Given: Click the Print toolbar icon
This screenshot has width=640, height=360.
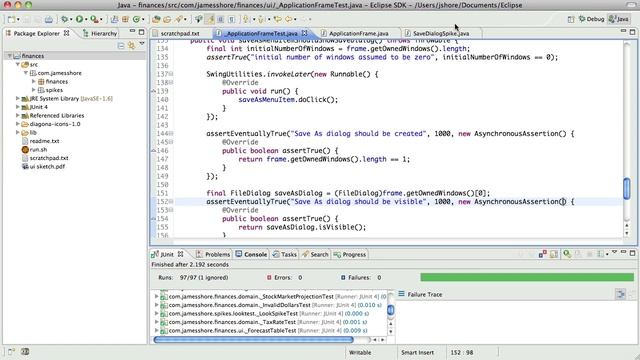Looking at the screenshot, I should (x=49, y=19).
